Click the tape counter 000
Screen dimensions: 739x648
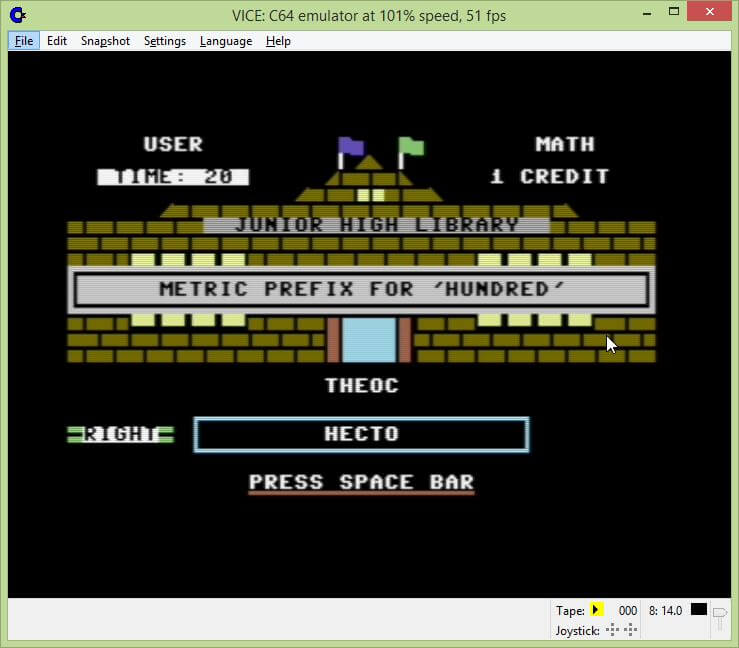point(627,611)
